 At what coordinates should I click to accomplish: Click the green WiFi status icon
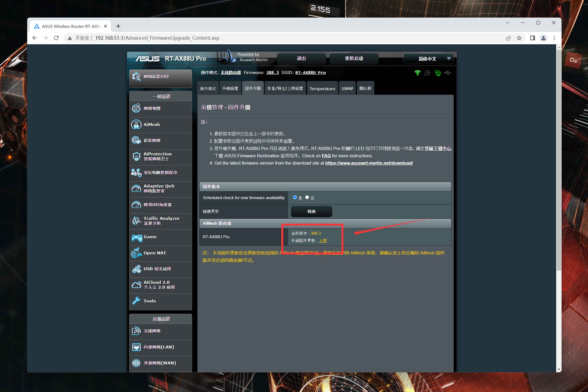point(417,73)
